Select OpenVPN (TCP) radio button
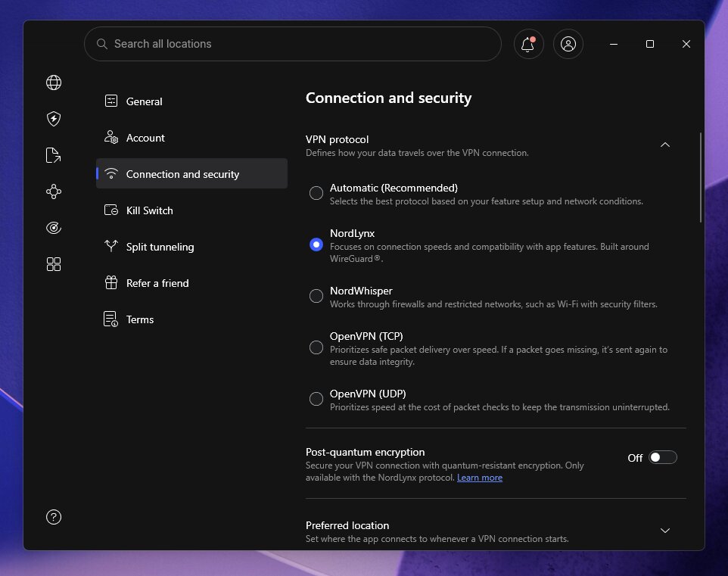The image size is (728, 576). (316, 347)
